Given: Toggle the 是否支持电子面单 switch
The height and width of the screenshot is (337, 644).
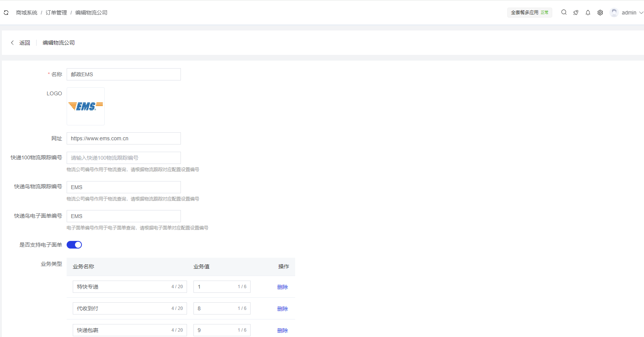Looking at the screenshot, I should (74, 245).
